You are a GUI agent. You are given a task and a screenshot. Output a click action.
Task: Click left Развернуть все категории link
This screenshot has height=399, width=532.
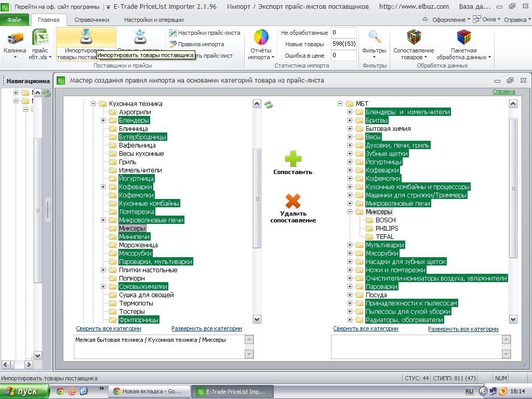click(x=206, y=328)
